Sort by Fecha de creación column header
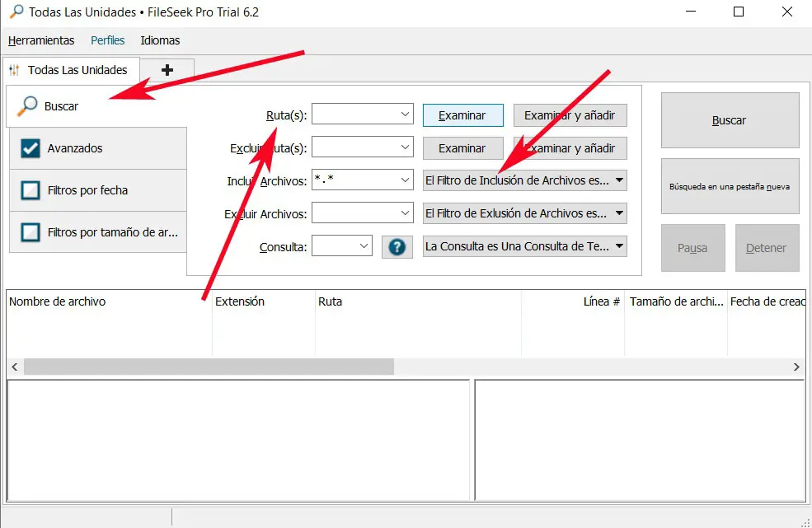 pyautogui.click(x=767, y=301)
